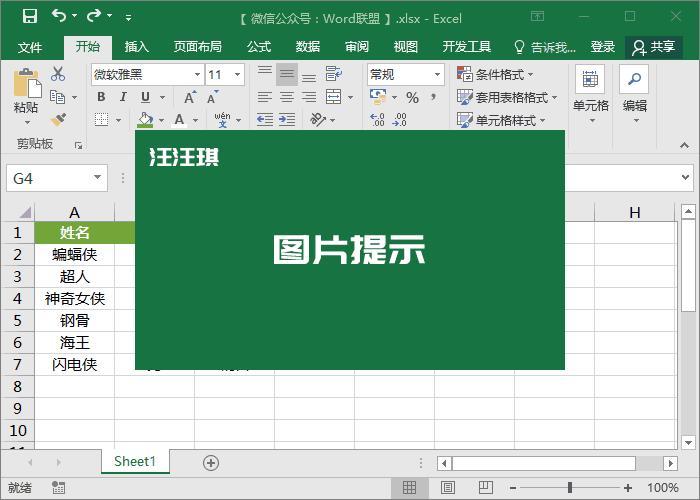This screenshot has height=500, width=700.
Task: Switch to 插入 insert tab
Action: tap(137, 46)
